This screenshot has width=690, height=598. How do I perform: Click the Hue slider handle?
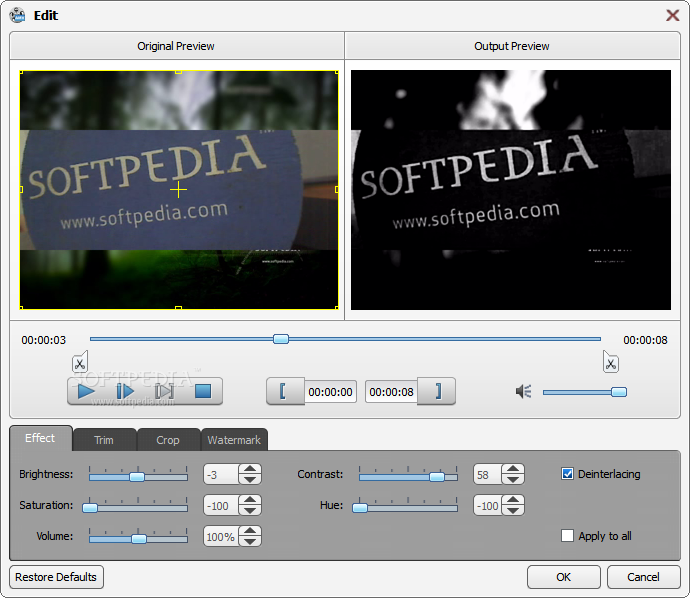click(360, 508)
